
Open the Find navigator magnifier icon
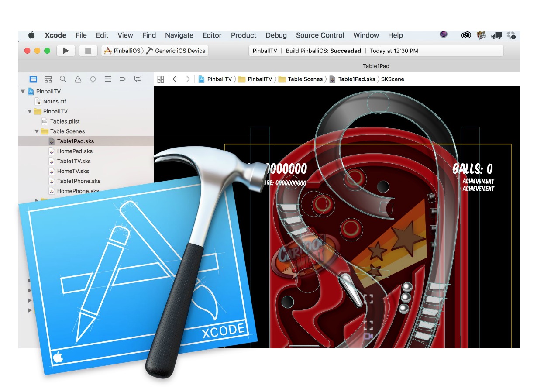[x=63, y=79]
